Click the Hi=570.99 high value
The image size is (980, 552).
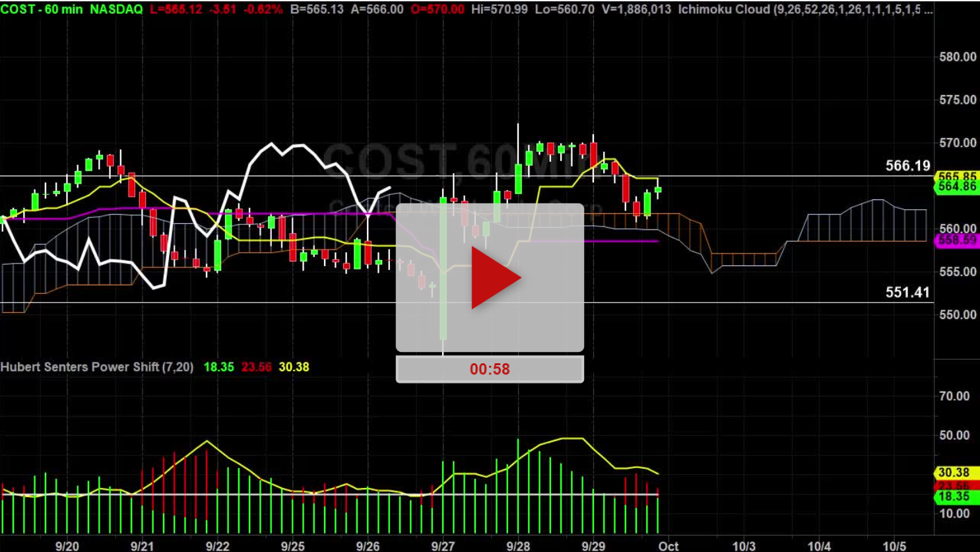pos(500,9)
